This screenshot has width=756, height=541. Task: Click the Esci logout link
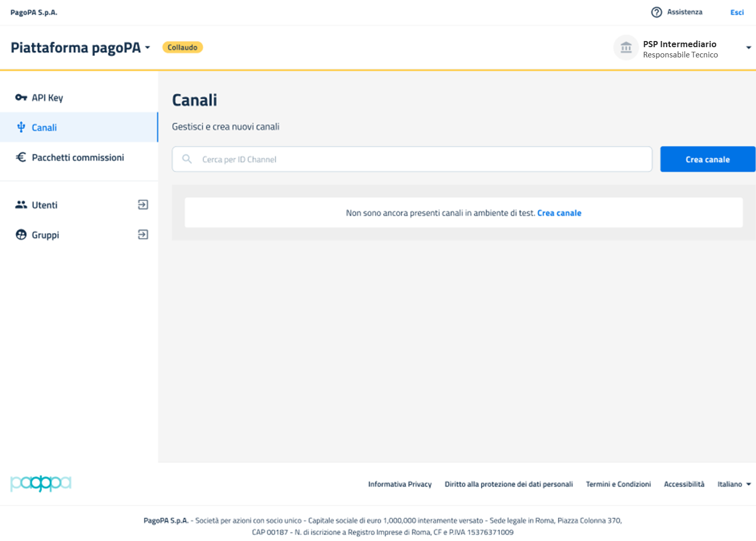click(736, 12)
